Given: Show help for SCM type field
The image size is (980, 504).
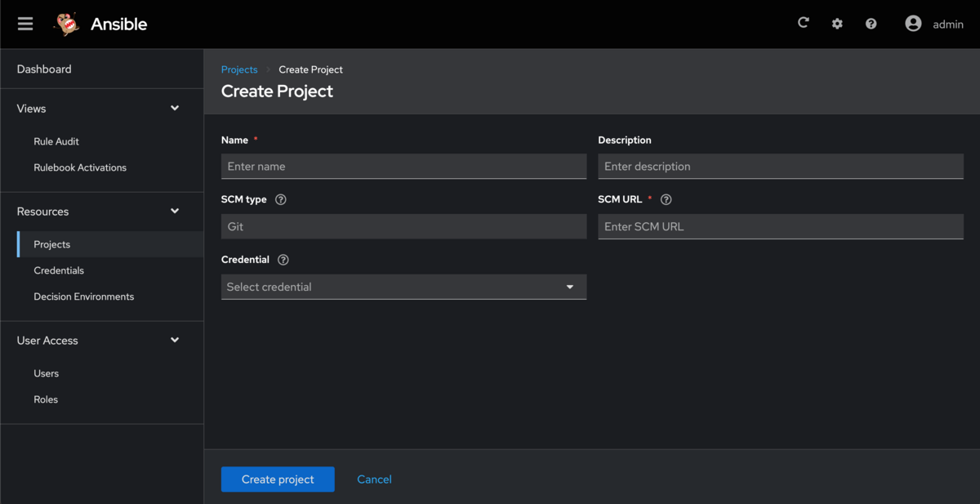Looking at the screenshot, I should 281,199.
